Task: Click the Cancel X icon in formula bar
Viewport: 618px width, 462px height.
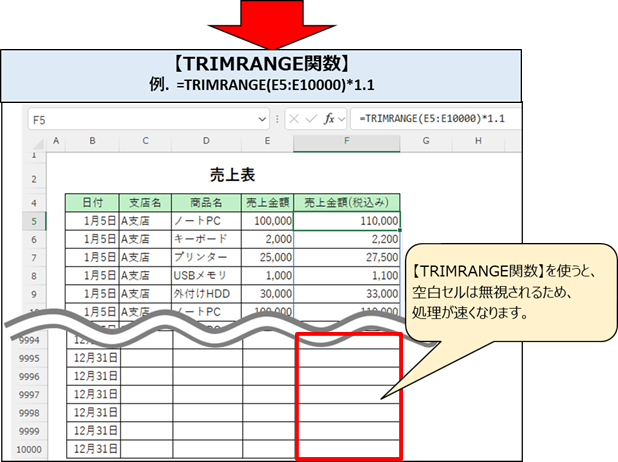Action: (x=294, y=118)
